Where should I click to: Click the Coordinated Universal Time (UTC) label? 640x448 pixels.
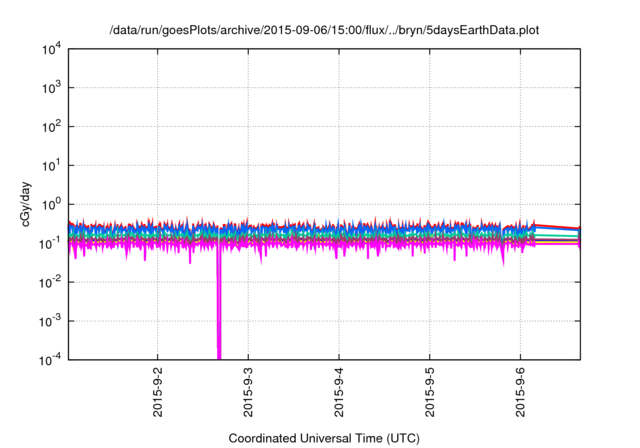[x=324, y=438]
